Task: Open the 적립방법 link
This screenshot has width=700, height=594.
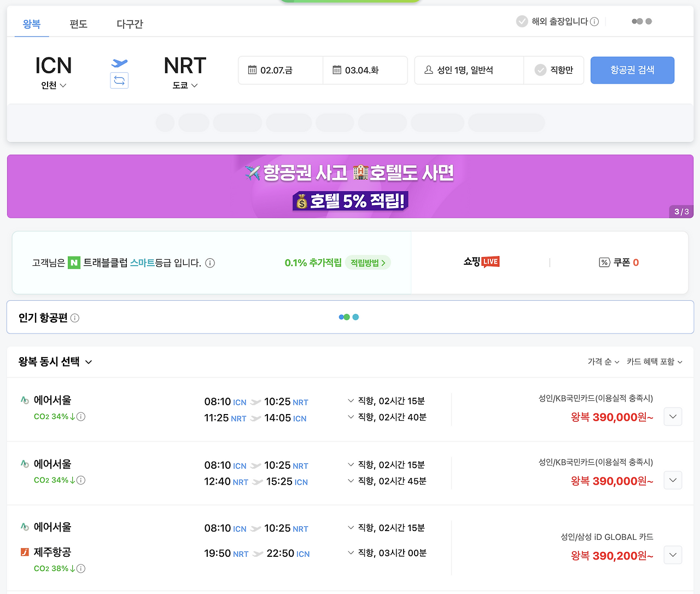Action: point(367,262)
